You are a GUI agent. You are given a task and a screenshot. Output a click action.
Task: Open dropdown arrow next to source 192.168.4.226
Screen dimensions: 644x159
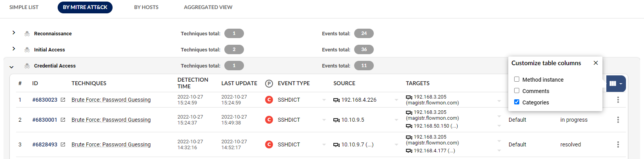tap(396, 100)
